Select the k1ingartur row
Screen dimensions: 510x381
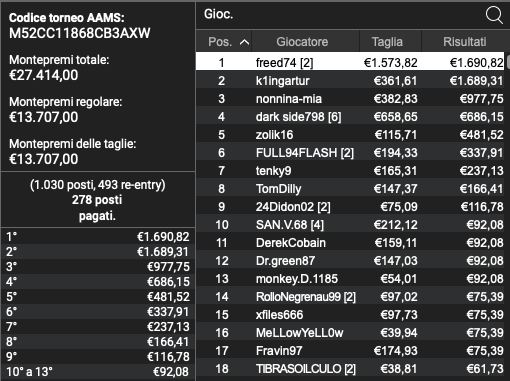350,81
